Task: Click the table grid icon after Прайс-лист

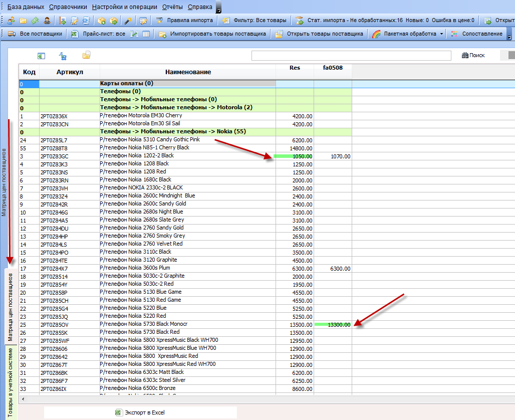Action: [x=146, y=34]
